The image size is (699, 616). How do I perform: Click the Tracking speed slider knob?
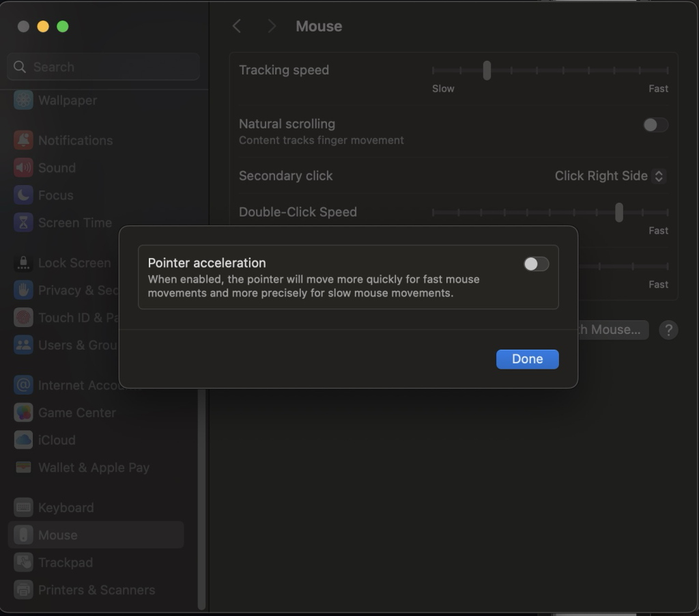click(487, 70)
